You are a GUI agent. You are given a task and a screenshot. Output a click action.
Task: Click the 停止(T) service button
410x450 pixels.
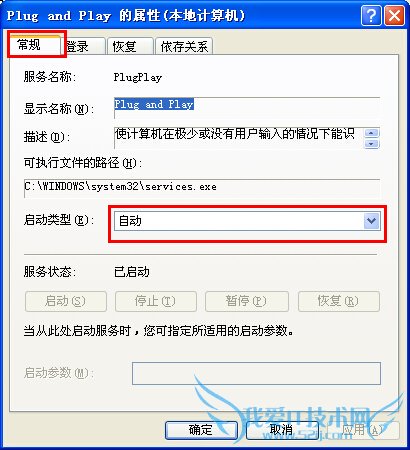[x=156, y=301]
